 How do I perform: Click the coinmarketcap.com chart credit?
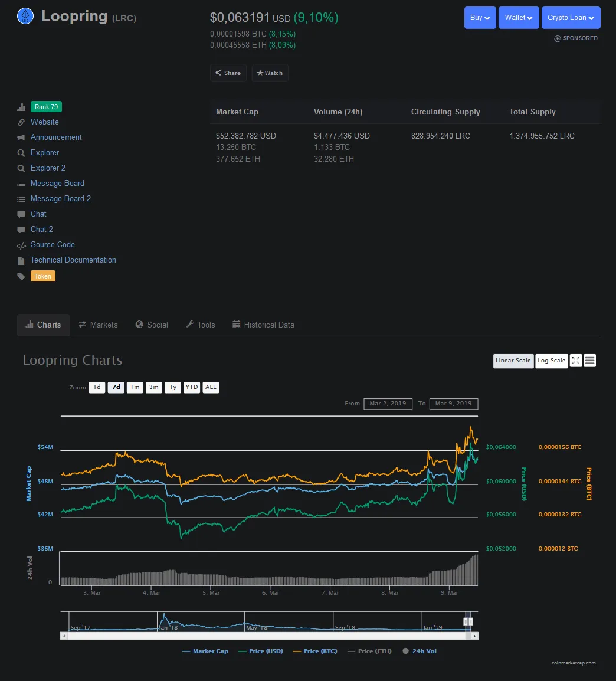tap(574, 663)
